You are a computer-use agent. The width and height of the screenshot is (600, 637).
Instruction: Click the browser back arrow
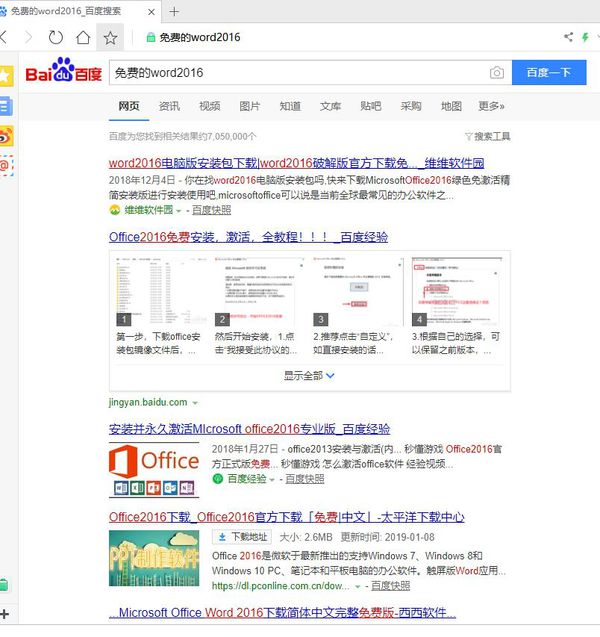[4, 37]
